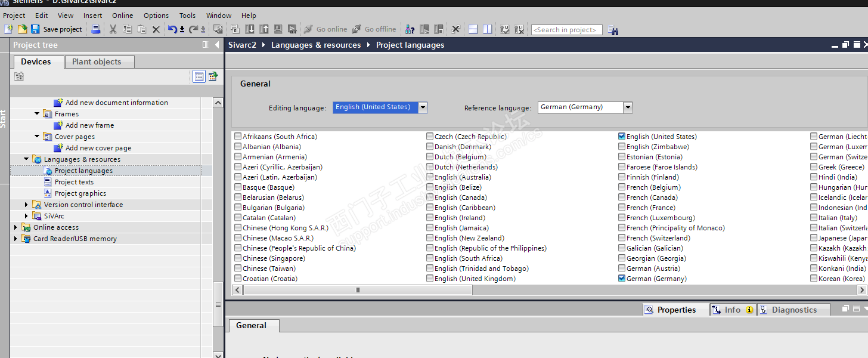Click the Start runtime RT icon
Screen dimensions: 868x358
[x=292, y=29]
